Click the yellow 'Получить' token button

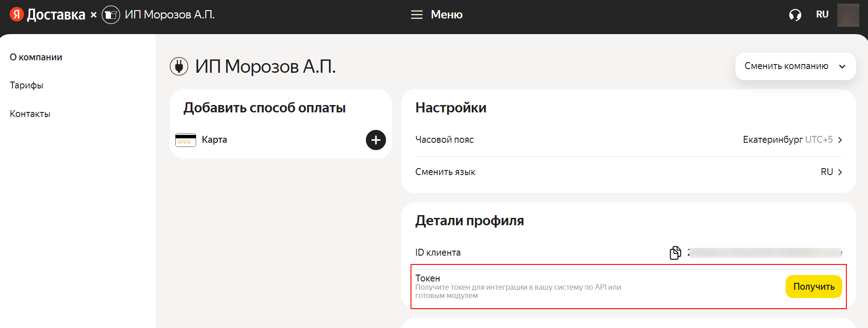click(x=814, y=287)
